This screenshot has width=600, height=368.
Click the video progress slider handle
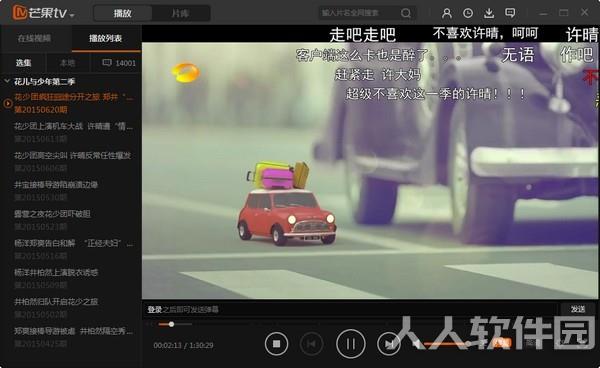(x=171, y=324)
